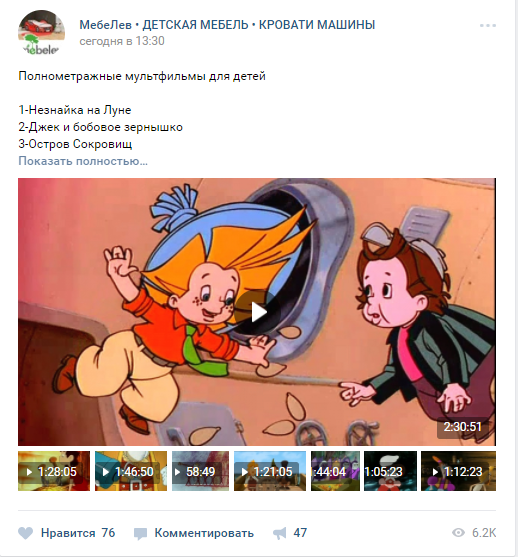Click the Комментировать button
The image size is (518, 557).
(204, 533)
